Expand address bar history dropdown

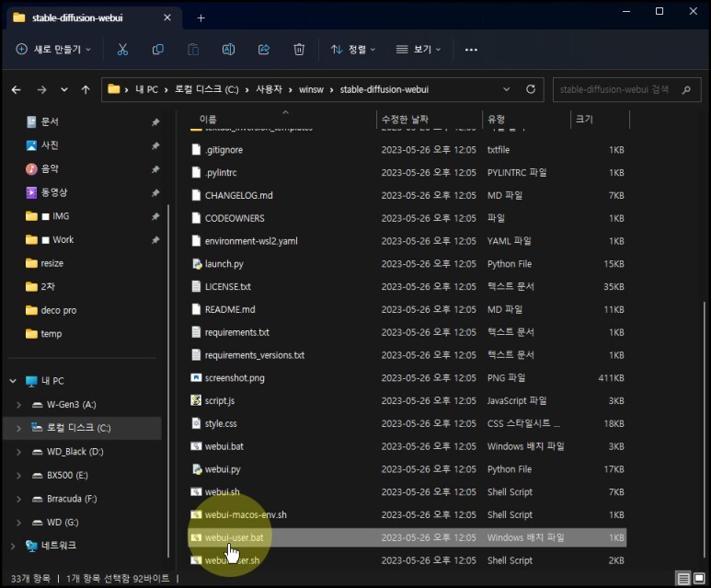point(507,89)
